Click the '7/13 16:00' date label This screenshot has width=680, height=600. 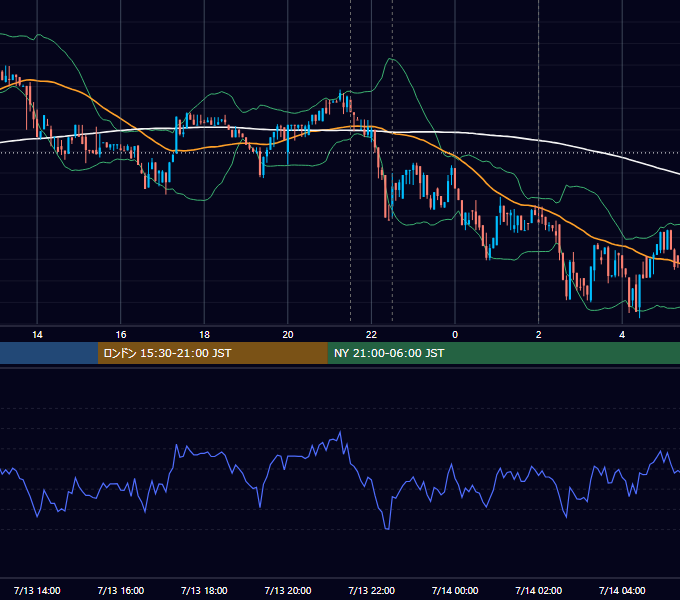121,590
